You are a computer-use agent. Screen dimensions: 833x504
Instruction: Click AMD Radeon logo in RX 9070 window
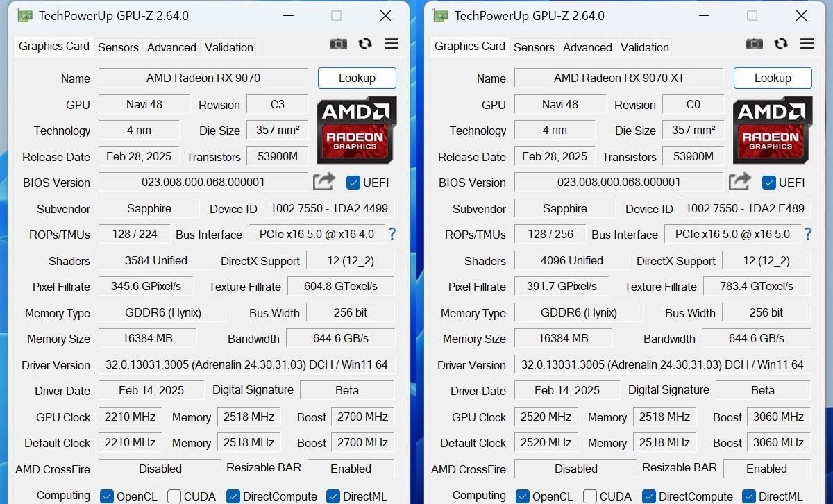click(357, 130)
